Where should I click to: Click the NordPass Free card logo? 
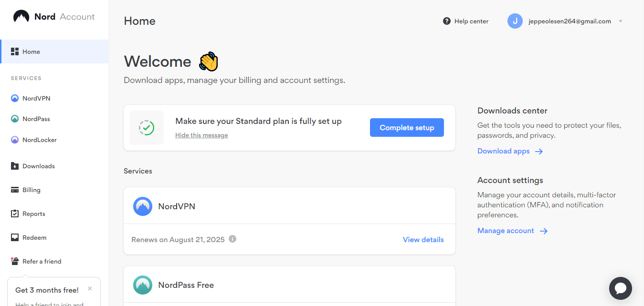143,285
